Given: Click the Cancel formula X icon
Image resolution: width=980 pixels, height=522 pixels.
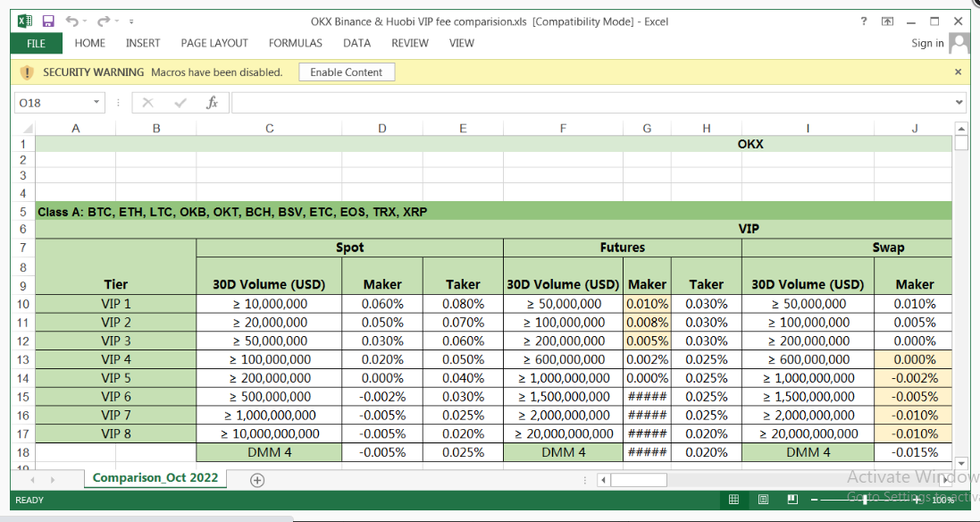Looking at the screenshot, I should 147,103.
